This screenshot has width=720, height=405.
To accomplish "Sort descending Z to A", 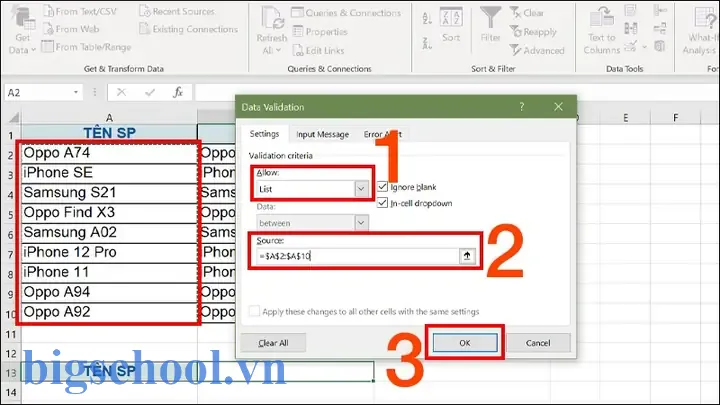I will pyautogui.click(x=427, y=43).
